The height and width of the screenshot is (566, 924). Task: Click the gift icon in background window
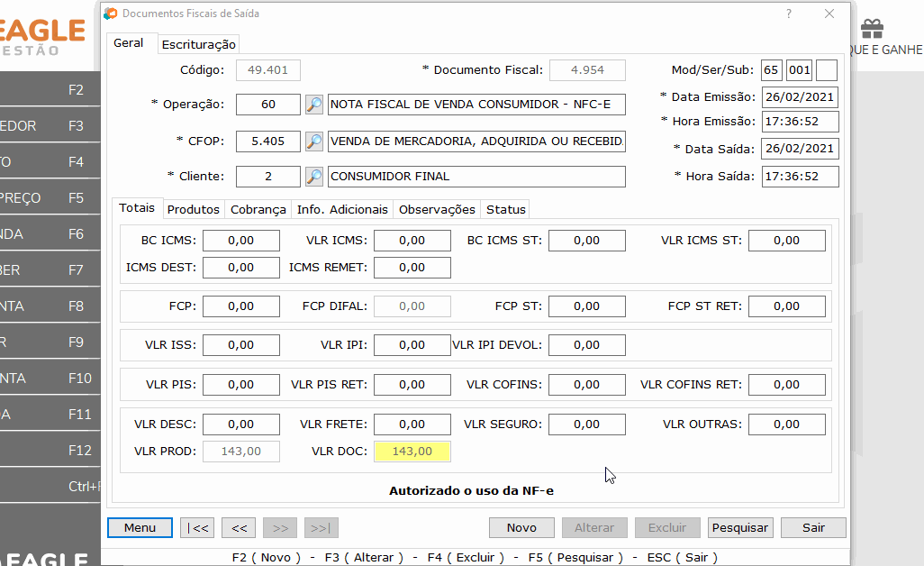[872, 28]
